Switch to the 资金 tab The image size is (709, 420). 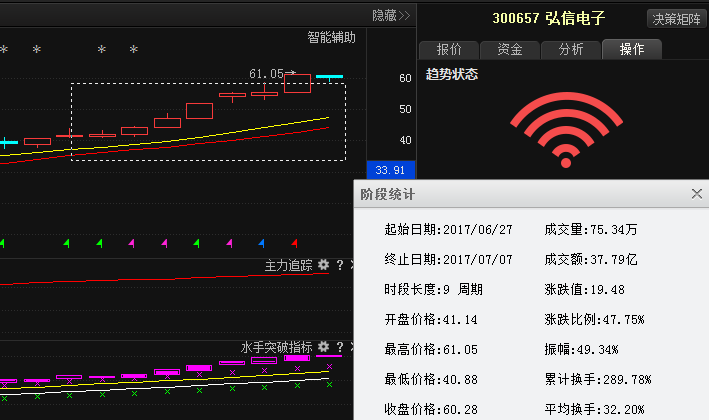pyautogui.click(x=510, y=49)
